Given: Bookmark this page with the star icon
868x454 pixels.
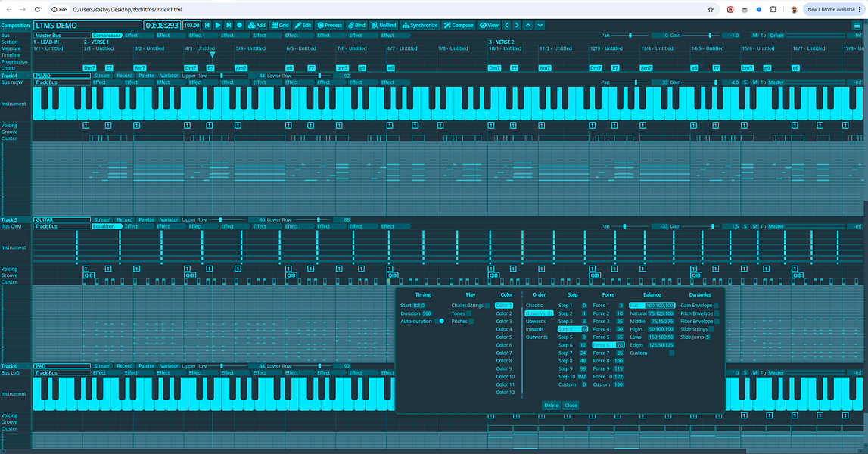Looking at the screenshot, I should pos(711,9).
